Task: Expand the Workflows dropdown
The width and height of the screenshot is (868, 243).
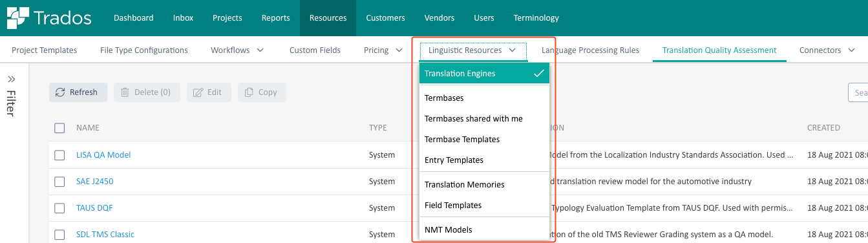Action: coord(237,50)
